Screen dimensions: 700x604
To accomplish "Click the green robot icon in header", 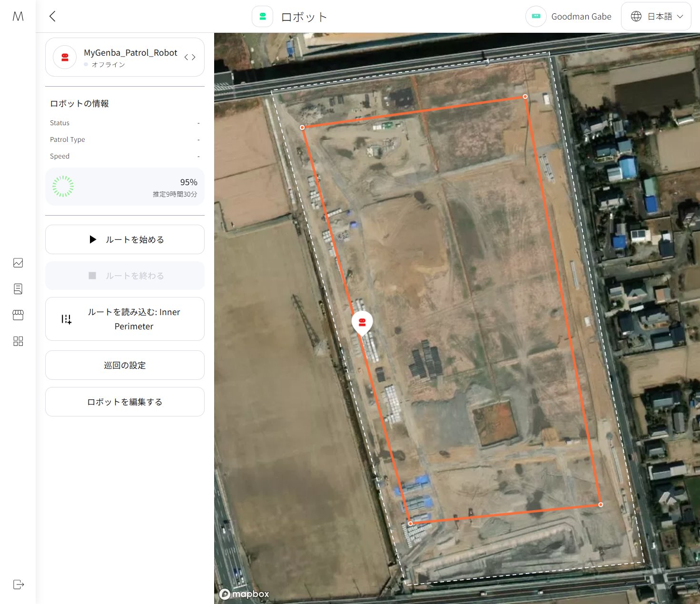I will [262, 17].
